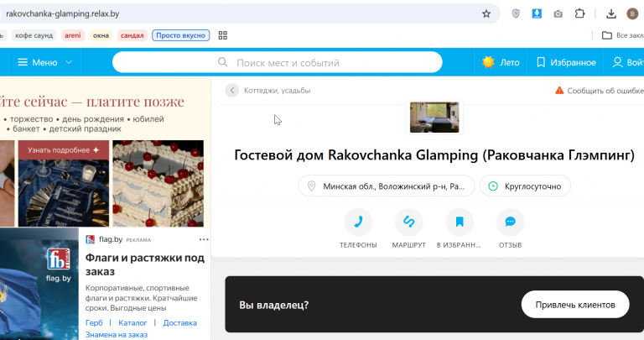Image resolution: width=644 pixels, height=340 pixels.
Task: Open the guest house room photo thumbnail
Action: click(434, 118)
